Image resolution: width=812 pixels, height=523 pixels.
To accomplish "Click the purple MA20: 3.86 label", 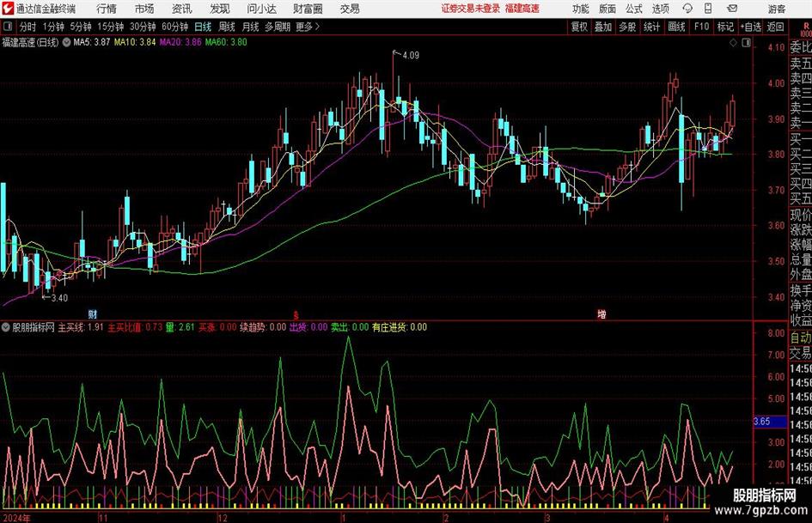I will (x=180, y=42).
